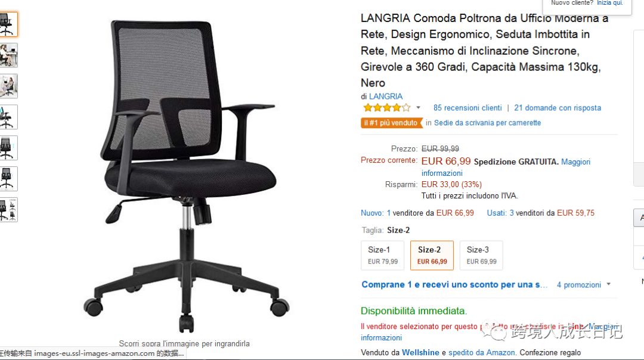Click the main chair product image
This screenshot has height=360, width=644.
click(x=187, y=176)
